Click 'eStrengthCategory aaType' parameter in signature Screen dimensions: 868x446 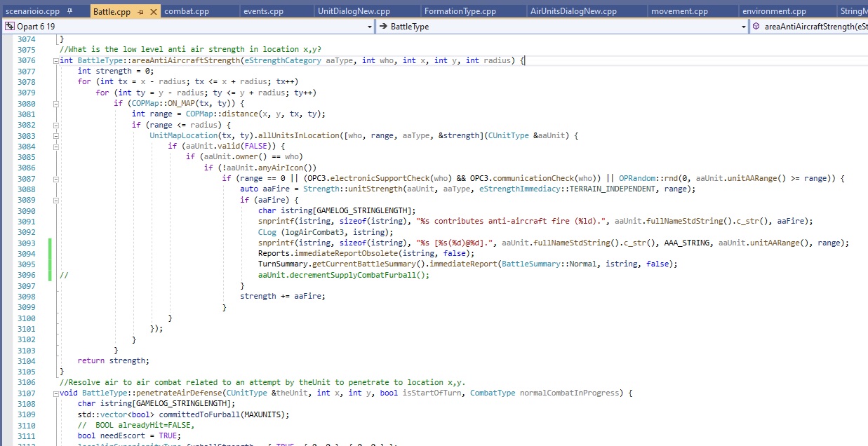click(299, 60)
